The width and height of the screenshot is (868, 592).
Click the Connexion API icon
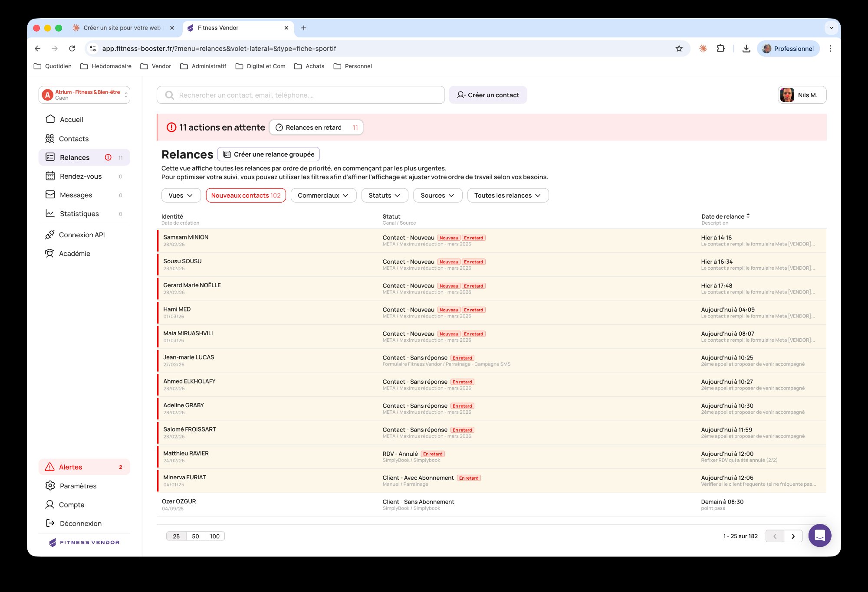50,234
